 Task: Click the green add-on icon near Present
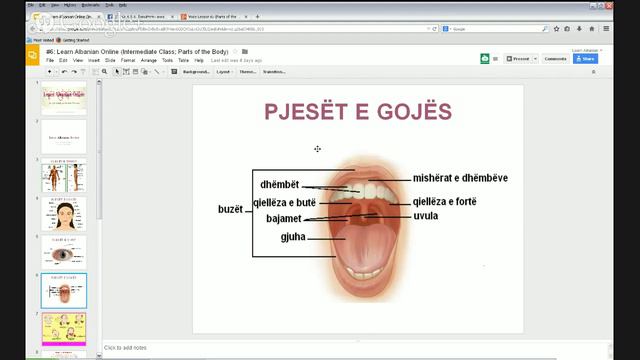coord(484,59)
